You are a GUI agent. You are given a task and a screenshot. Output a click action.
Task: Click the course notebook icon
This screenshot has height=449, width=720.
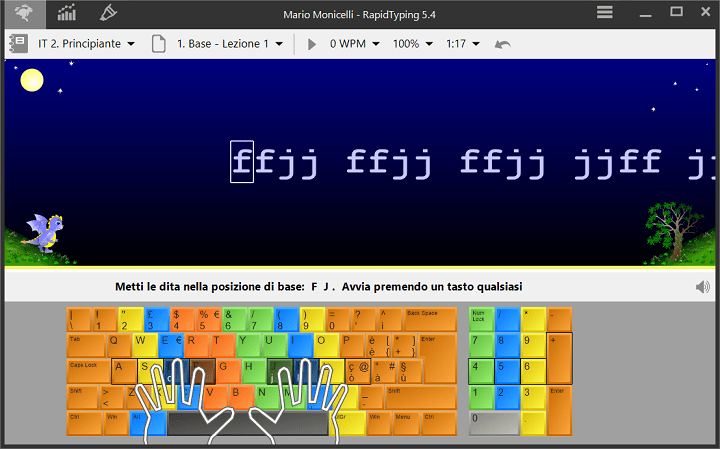(x=17, y=44)
